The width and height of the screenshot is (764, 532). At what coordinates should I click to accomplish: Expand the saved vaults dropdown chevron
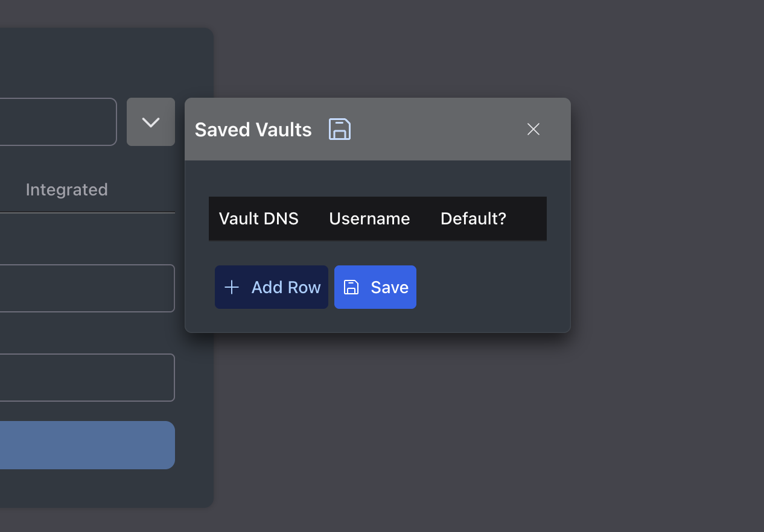150,122
